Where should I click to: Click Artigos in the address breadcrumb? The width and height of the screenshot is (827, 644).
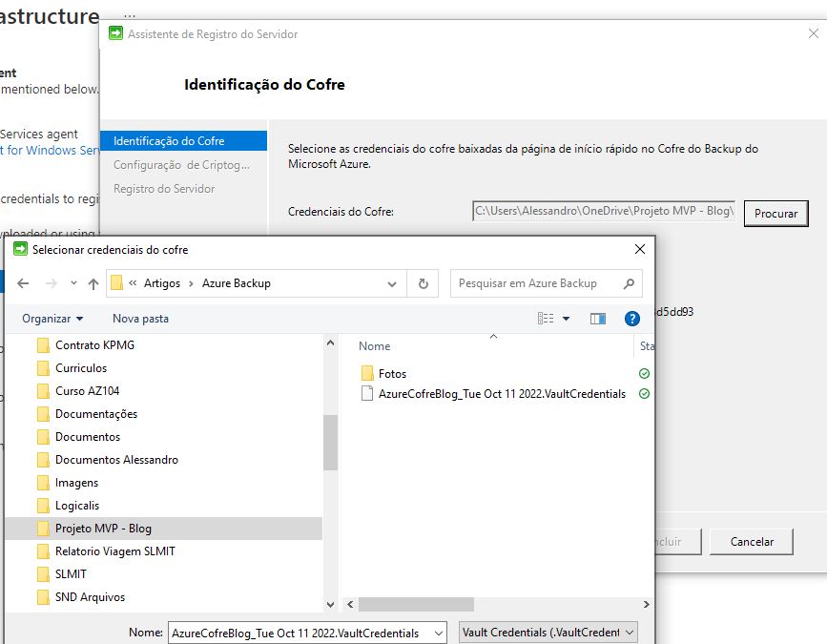coord(162,283)
